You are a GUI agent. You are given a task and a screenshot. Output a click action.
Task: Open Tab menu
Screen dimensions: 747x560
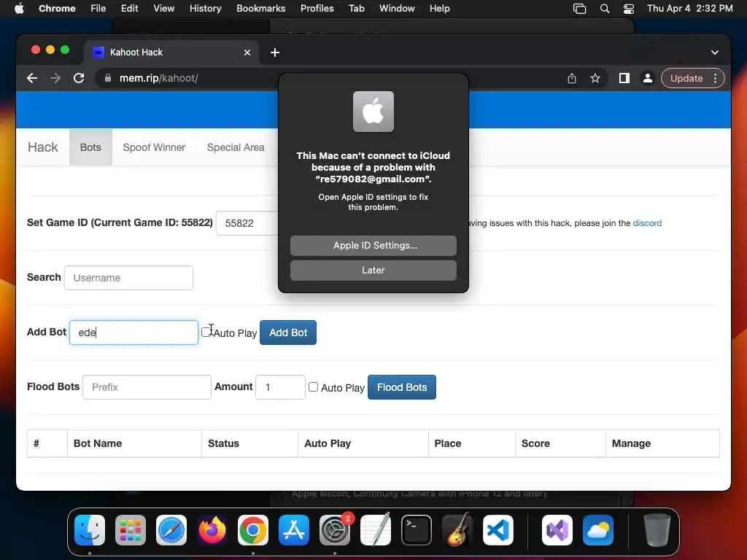[x=356, y=8]
